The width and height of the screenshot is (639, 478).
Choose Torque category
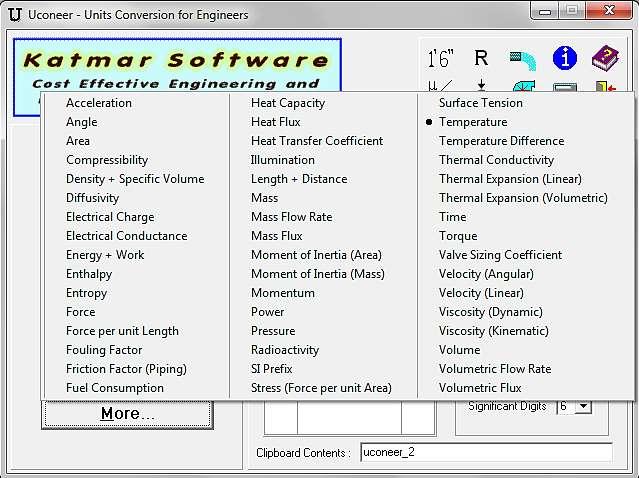(x=458, y=236)
